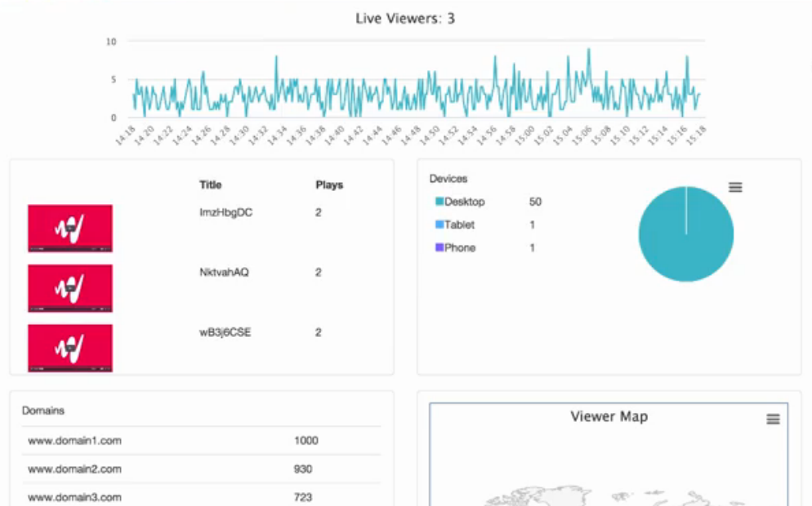The height and width of the screenshot is (506, 812).
Task: Click the Plays column header
Action: coord(329,185)
